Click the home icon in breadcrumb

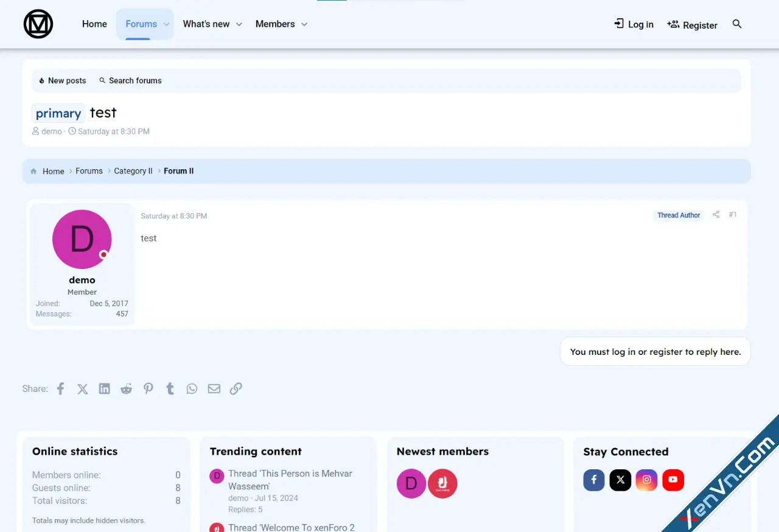33,172
